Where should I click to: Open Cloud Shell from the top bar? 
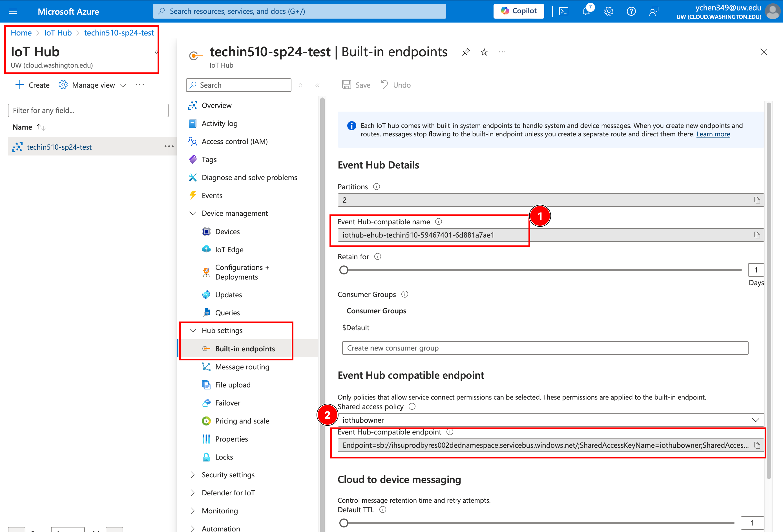pyautogui.click(x=564, y=12)
